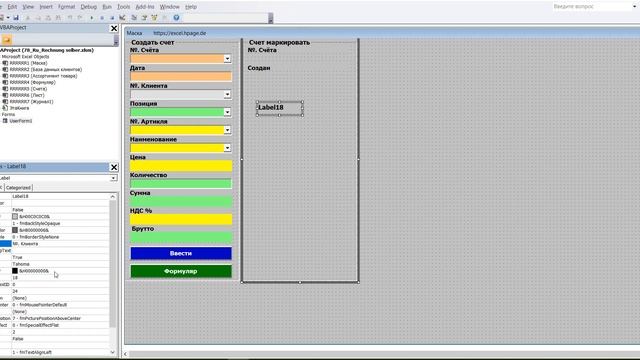The width and height of the screenshot is (640, 360).
Task: Switch to the Categorized properties tab
Action: (x=18, y=188)
